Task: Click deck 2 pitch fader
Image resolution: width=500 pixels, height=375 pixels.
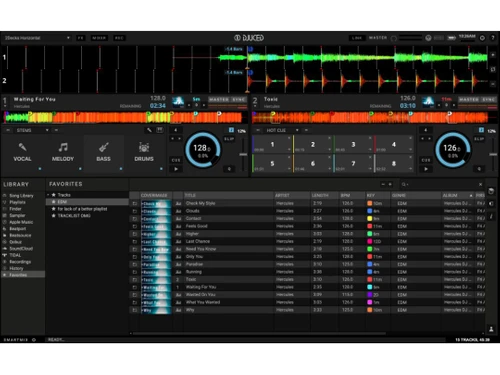Action: tap(493, 154)
